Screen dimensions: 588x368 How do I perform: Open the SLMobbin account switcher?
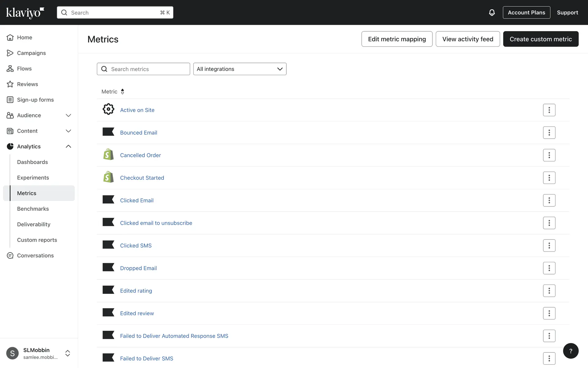click(67, 353)
